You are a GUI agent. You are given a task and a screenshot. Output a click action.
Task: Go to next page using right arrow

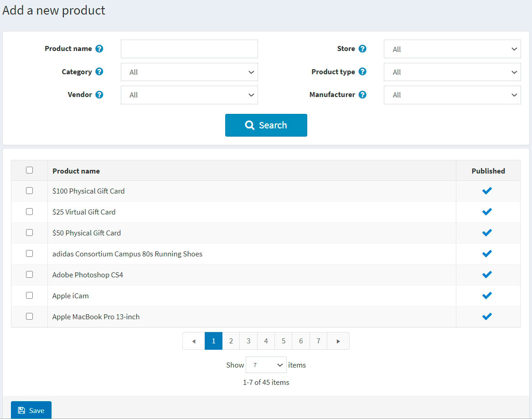point(338,341)
